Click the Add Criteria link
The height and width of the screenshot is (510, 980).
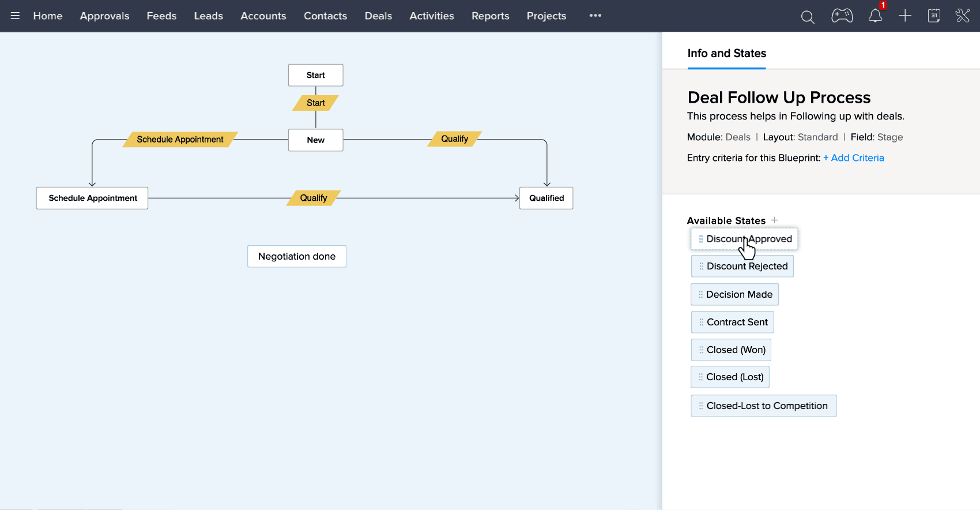[853, 158]
